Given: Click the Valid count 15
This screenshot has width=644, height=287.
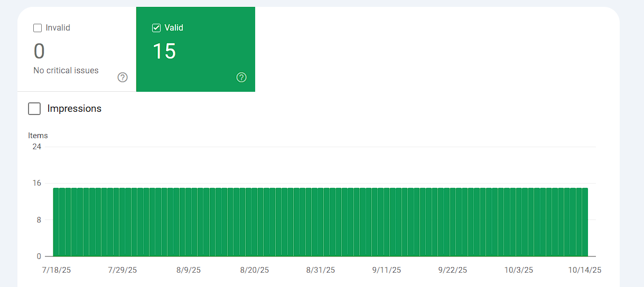Looking at the screenshot, I should point(164,51).
